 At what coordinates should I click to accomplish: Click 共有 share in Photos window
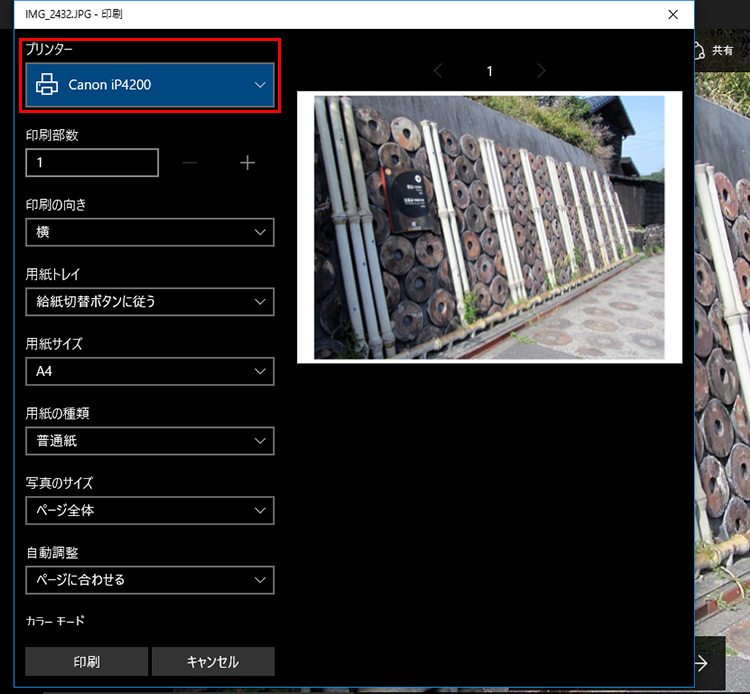pyautogui.click(x=714, y=50)
